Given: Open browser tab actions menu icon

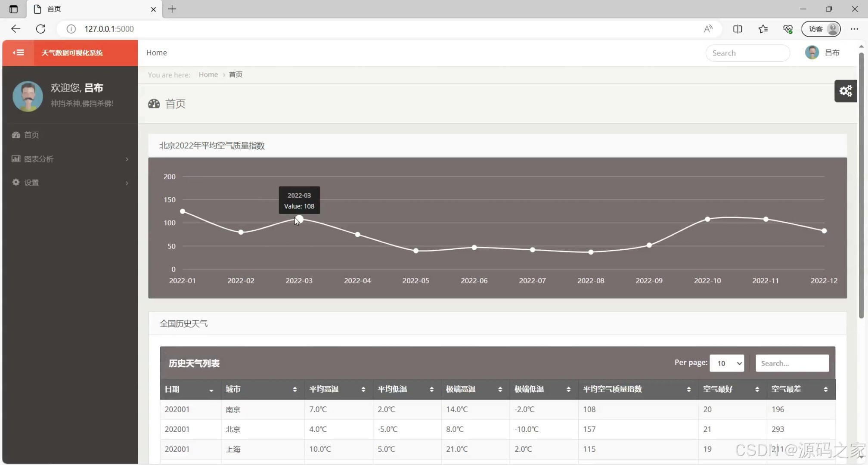Looking at the screenshot, I should (13, 9).
